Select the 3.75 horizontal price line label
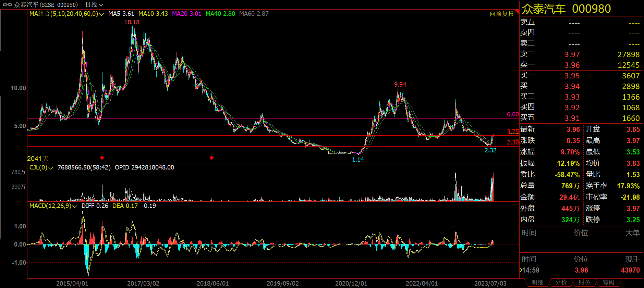This screenshot has height=288, width=644. click(513, 132)
